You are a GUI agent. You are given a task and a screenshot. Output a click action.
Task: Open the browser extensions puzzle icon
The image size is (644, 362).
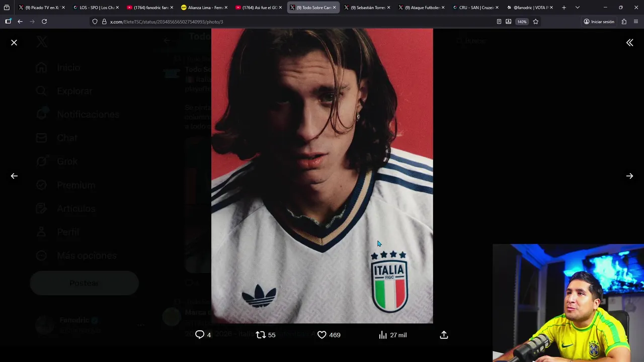[624, 22]
